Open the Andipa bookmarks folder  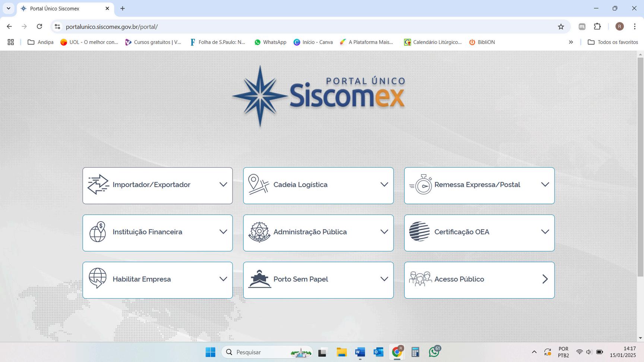[41, 42]
